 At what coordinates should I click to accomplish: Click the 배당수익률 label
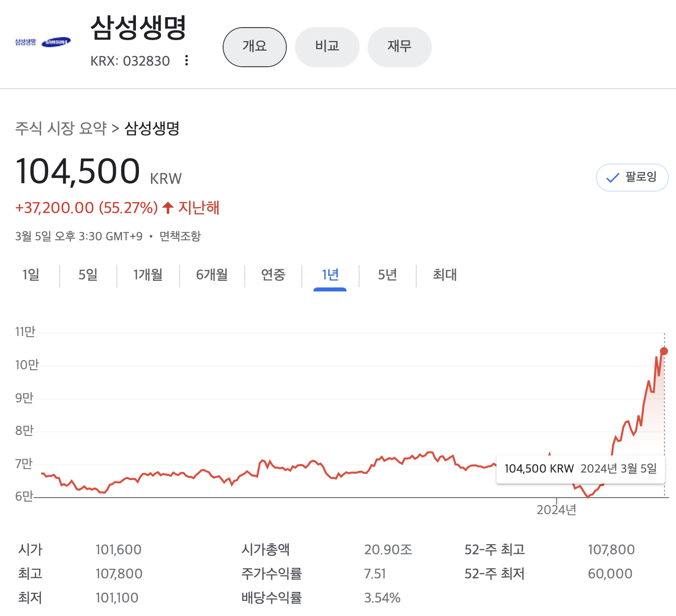click(271, 598)
